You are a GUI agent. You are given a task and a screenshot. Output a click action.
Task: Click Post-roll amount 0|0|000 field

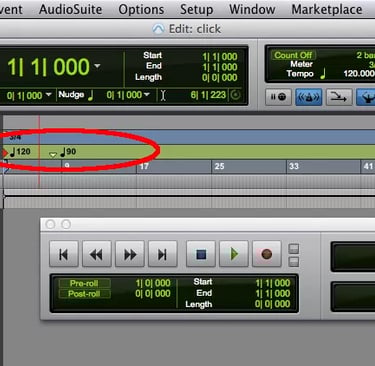click(x=153, y=294)
